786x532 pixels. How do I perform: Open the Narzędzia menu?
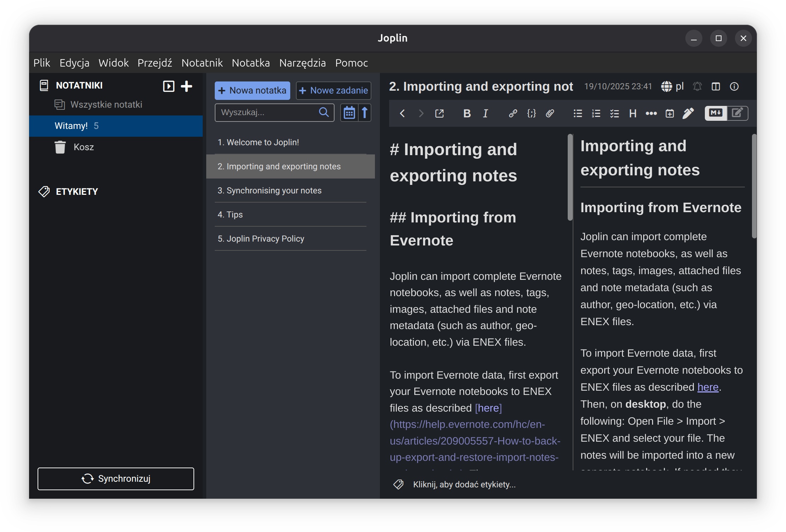click(302, 63)
